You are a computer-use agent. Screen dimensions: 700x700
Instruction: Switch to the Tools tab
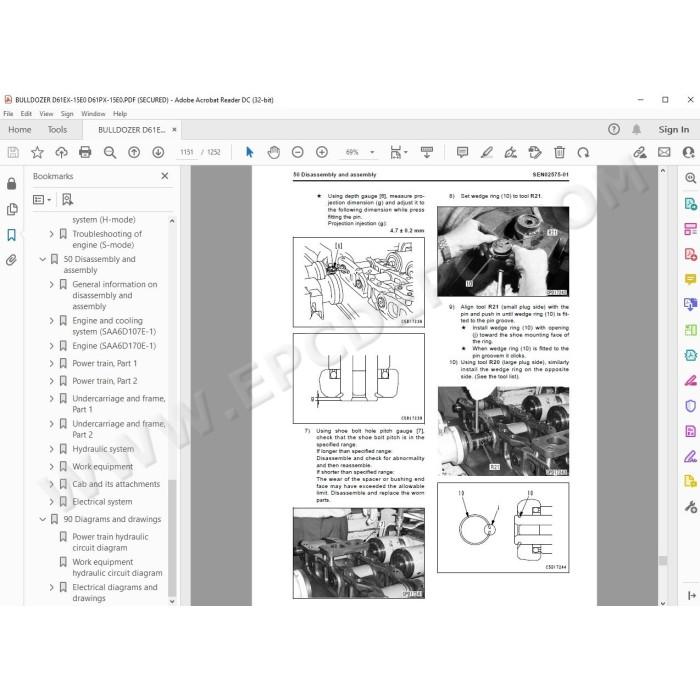pyautogui.click(x=57, y=129)
